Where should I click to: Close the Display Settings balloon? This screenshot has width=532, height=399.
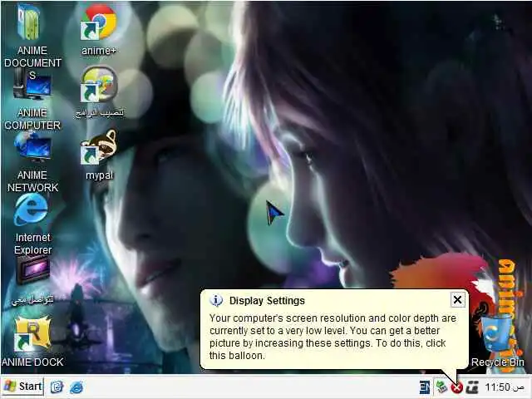point(457,300)
